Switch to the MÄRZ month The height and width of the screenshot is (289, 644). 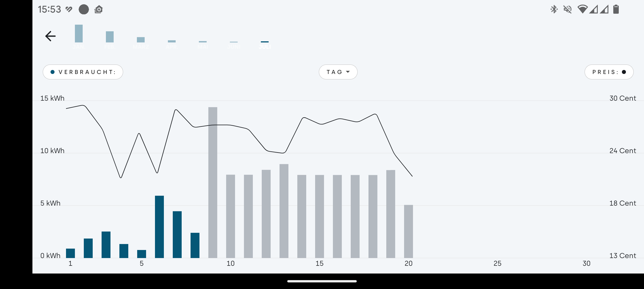click(x=141, y=43)
